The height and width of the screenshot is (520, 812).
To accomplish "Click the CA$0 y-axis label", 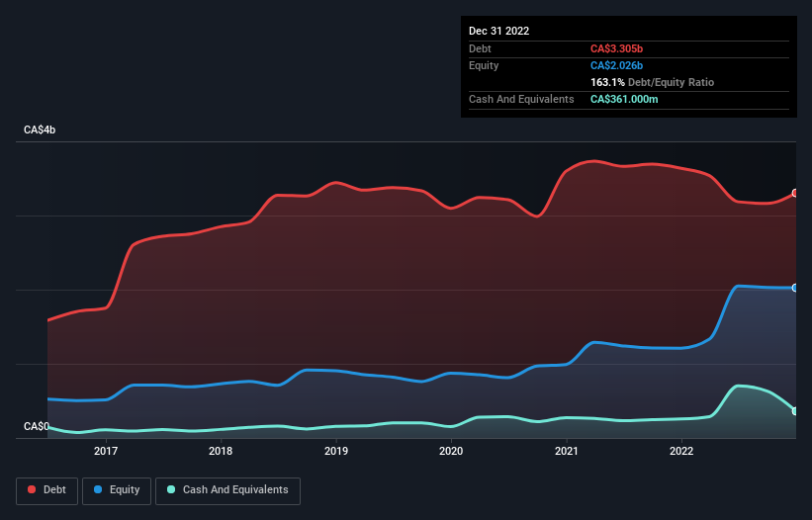I will click(37, 426).
